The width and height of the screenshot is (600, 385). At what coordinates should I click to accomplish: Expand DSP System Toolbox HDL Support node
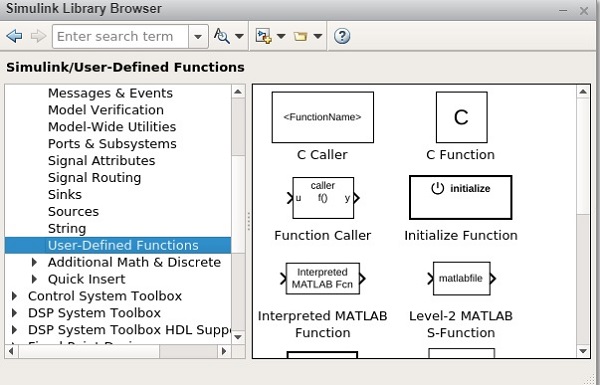pyautogui.click(x=14, y=330)
